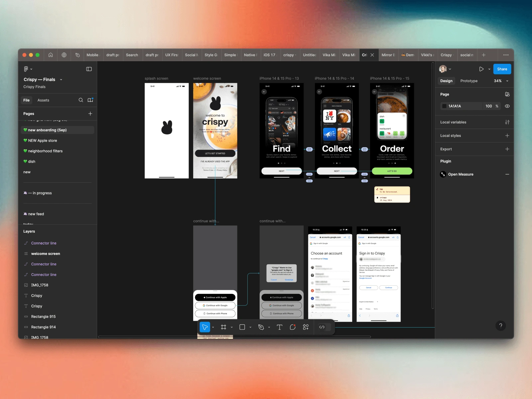This screenshot has height=399, width=532.
Task: Expand Pen tool options chevron
Action: 269,327
